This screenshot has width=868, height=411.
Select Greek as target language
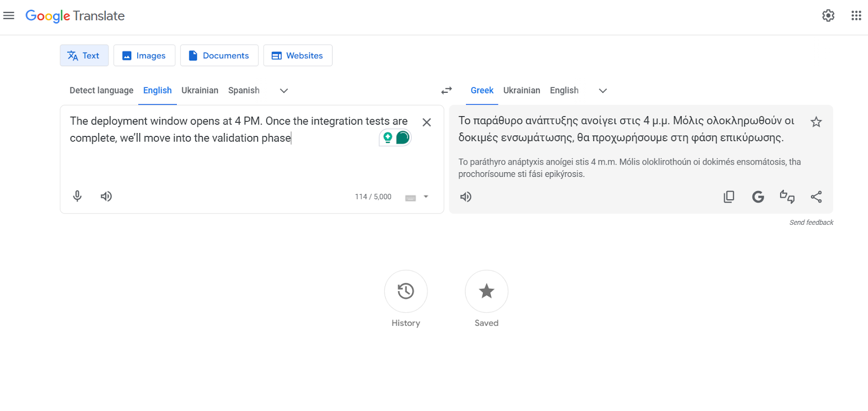(482, 91)
